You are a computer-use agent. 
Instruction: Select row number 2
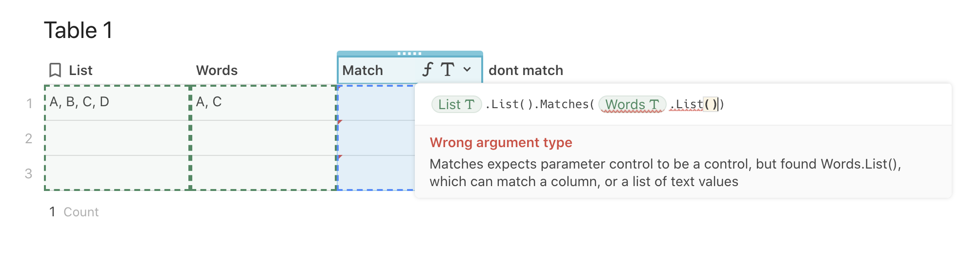tap(29, 138)
